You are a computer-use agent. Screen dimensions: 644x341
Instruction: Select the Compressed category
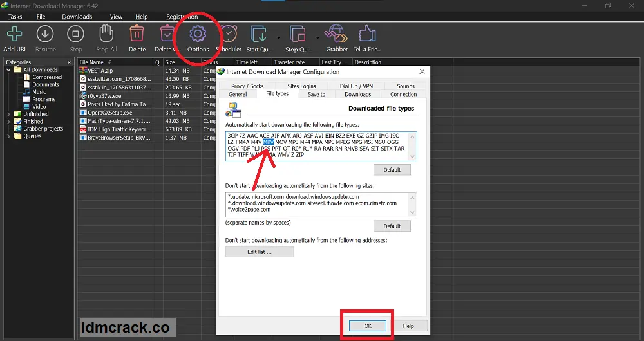(47, 77)
